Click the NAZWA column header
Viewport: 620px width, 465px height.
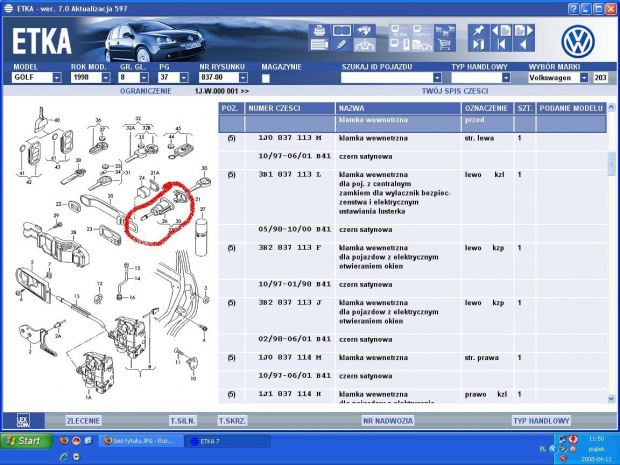click(398, 108)
